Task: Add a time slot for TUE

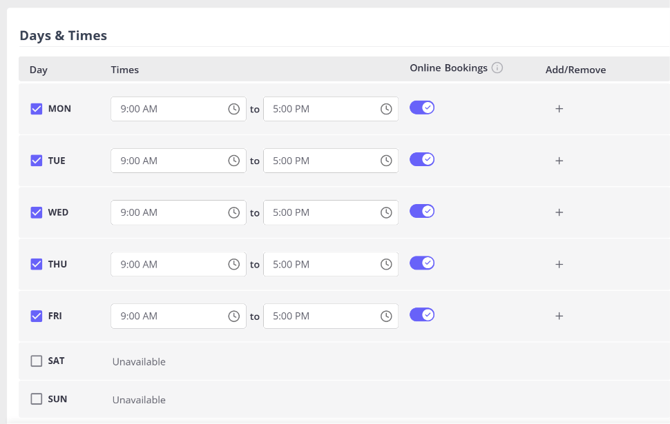Action: [559, 161]
